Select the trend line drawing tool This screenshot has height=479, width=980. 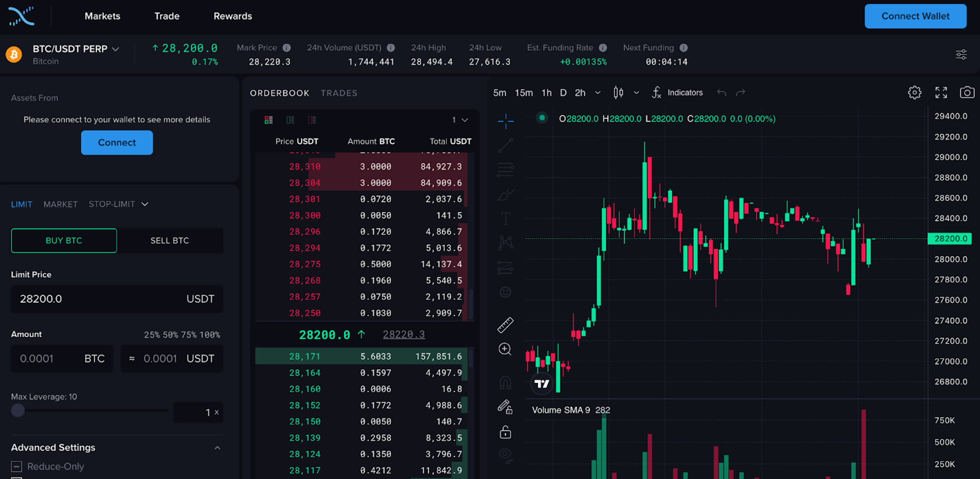point(505,145)
